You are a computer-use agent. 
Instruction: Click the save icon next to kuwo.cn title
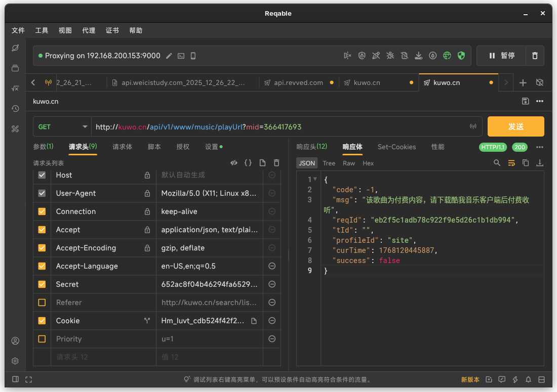(x=526, y=101)
